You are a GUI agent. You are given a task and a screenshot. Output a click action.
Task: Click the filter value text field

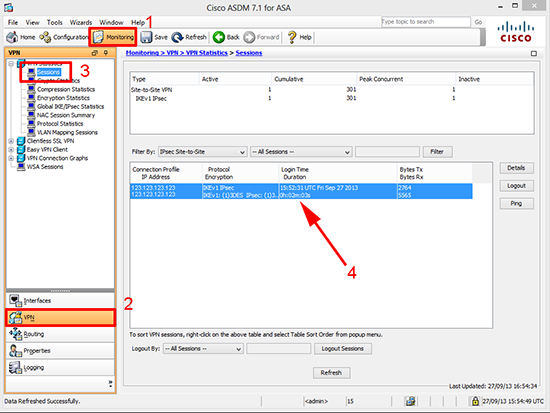[x=387, y=152]
